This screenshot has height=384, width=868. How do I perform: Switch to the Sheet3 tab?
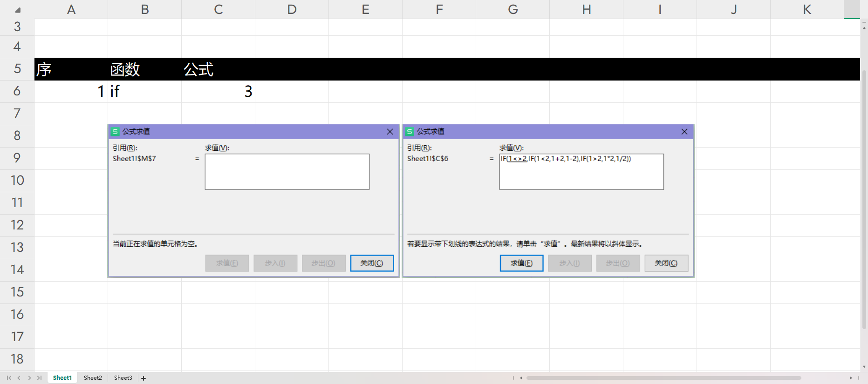click(123, 378)
